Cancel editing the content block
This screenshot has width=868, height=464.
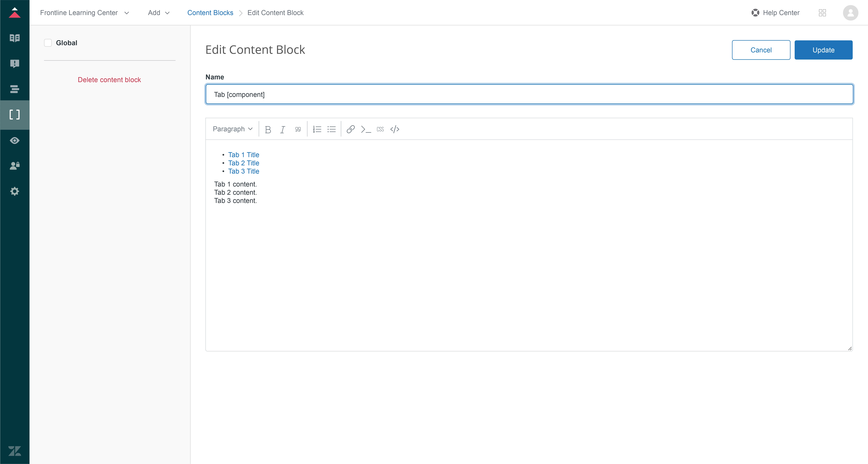pyautogui.click(x=761, y=50)
